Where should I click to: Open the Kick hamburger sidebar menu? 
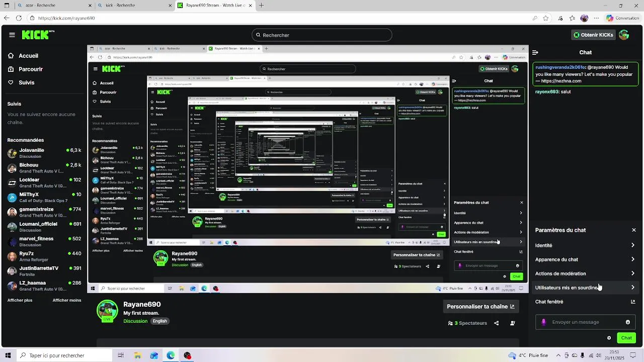12,35
